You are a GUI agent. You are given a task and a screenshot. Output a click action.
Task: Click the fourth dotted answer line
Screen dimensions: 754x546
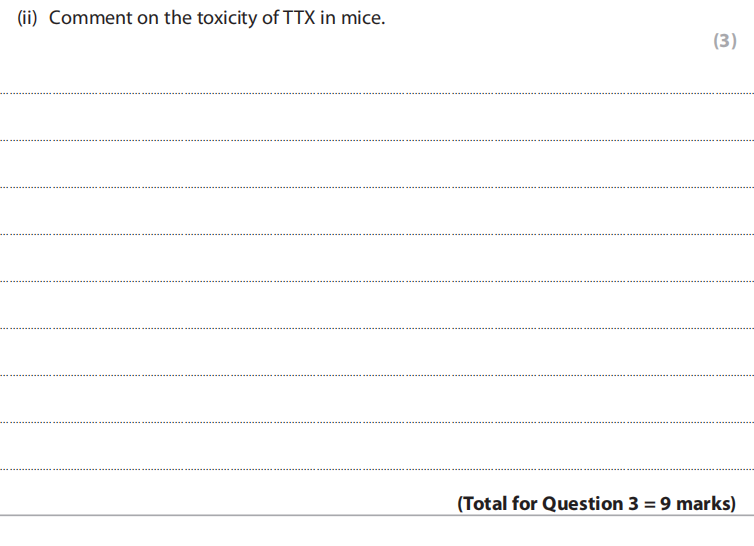pyautogui.click(x=377, y=235)
